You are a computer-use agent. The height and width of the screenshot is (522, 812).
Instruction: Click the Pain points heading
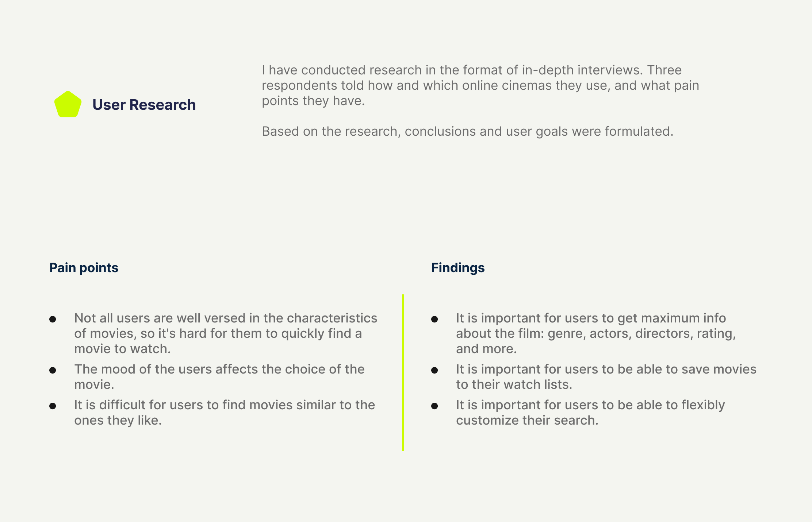84,268
